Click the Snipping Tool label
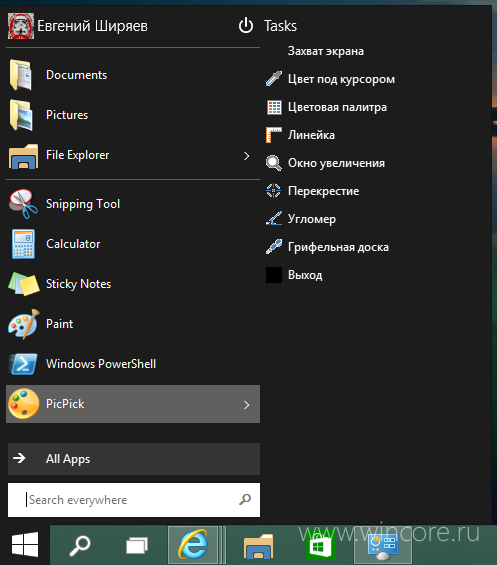 83,204
